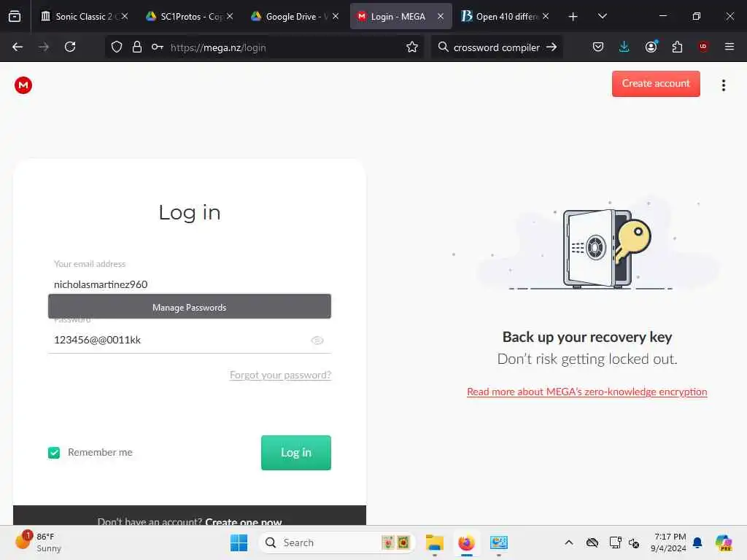The image size is (747, 560).
Task: Open the Downloads panel
Action: pyautogui.click(x=624, y=47)
